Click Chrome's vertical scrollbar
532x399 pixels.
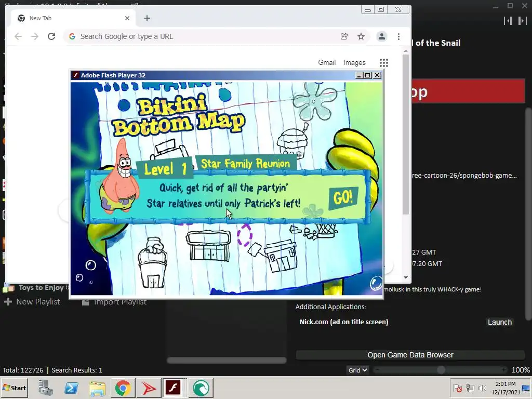405,135
